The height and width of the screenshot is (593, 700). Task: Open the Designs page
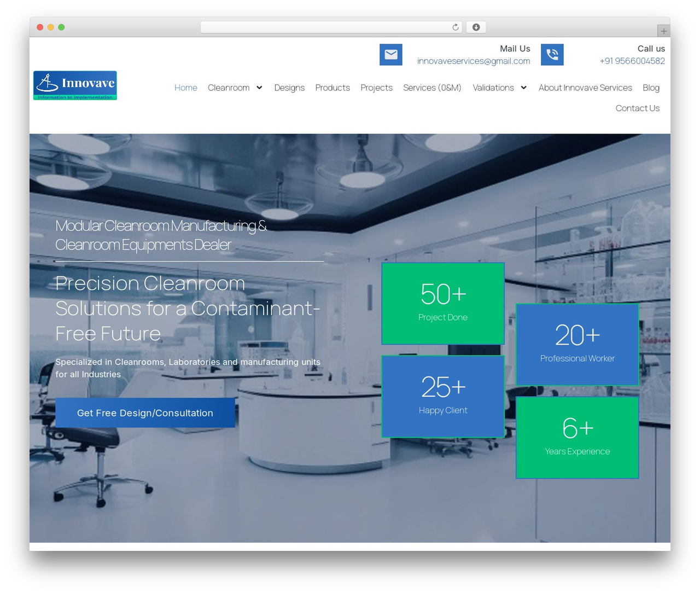(x=289, y=88)
